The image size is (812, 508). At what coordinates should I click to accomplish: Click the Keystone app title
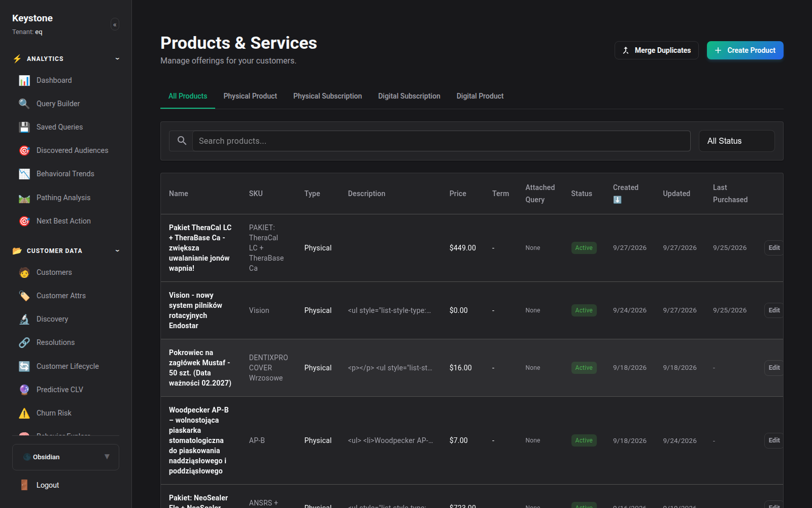(32, 18)
